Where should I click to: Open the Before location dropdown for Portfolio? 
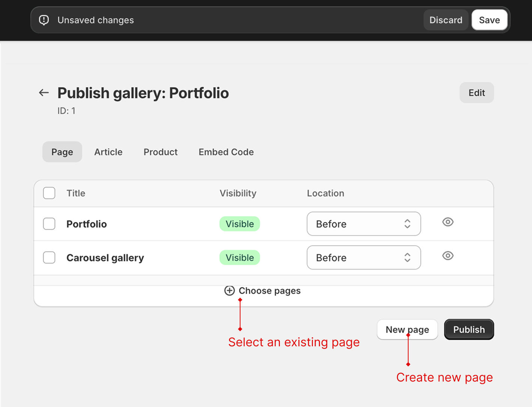tap(364, 224)
